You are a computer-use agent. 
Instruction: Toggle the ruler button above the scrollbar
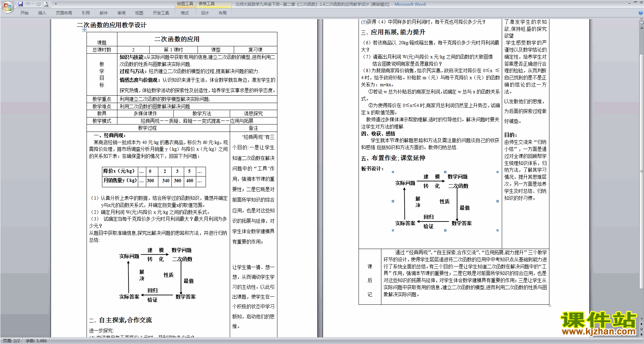[641, 22]
